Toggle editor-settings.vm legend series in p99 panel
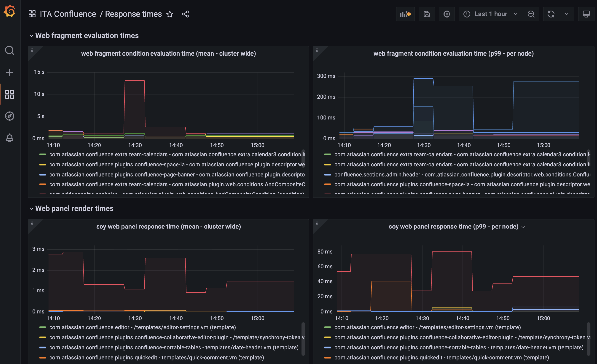Screen dimensions: 597x364 (427, 327)
